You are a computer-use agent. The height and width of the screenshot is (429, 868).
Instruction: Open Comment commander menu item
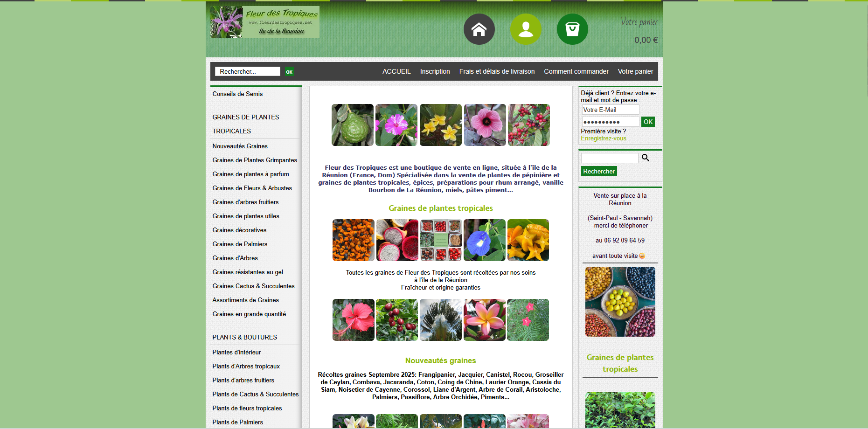(x=576, y=71)
